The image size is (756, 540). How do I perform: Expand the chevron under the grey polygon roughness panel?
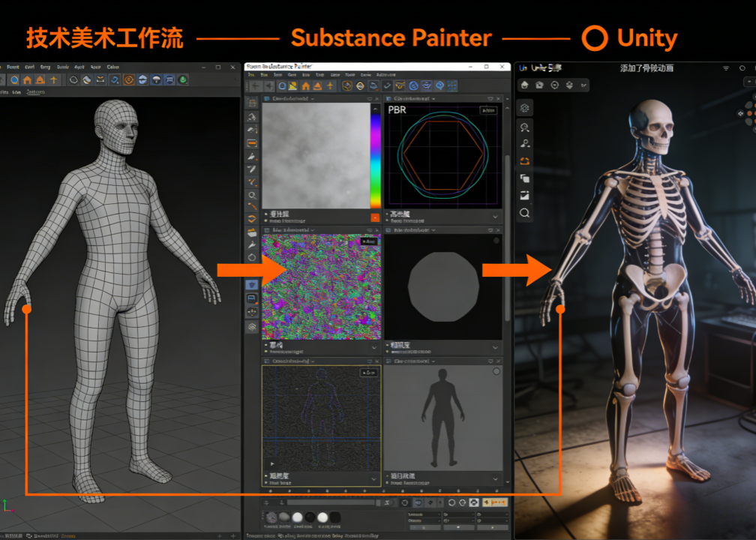tap(495, 347)
